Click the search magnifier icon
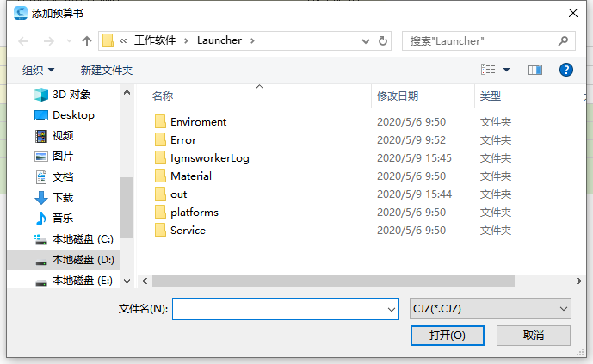Screen dimensions: 593x364 pos(563,40)
